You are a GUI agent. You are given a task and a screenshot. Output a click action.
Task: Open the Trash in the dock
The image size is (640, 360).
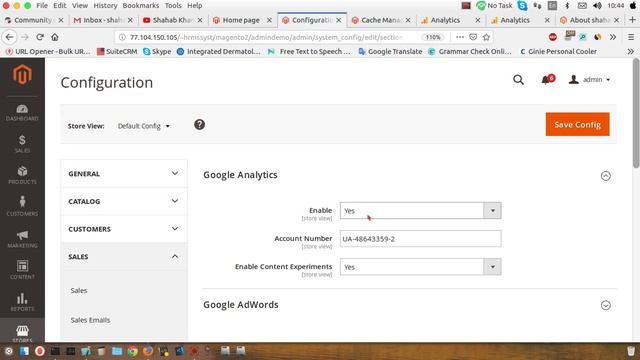point(631,351)
